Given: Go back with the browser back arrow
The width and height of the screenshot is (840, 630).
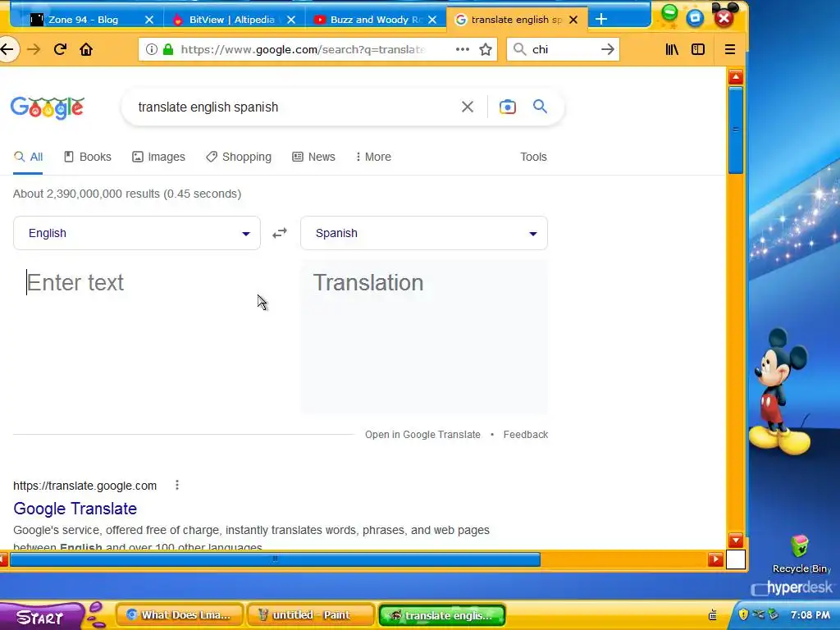Looking at the screenshot, I should coord(7,49).
